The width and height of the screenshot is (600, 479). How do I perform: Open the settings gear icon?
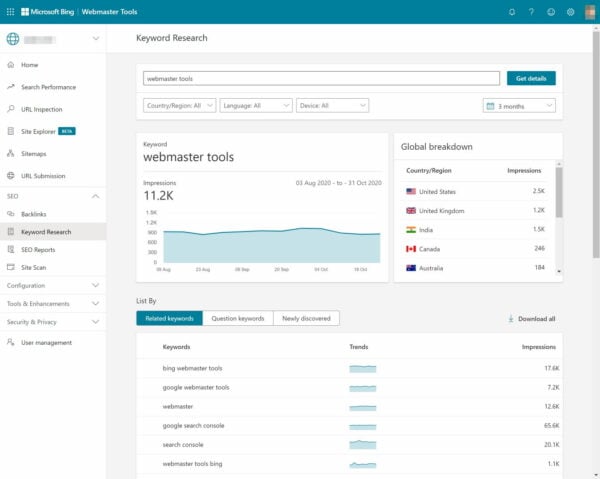click(x=570, y=12)
